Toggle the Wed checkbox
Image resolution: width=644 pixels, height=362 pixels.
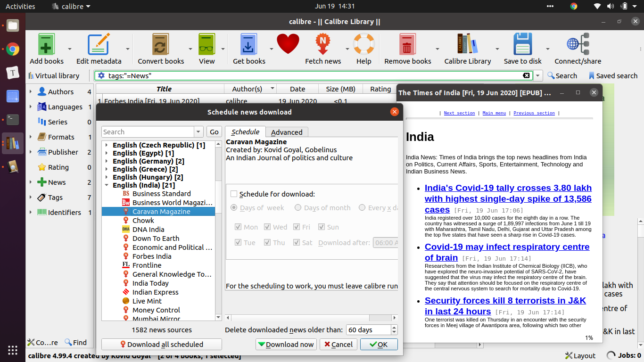[x=268, y=227]
